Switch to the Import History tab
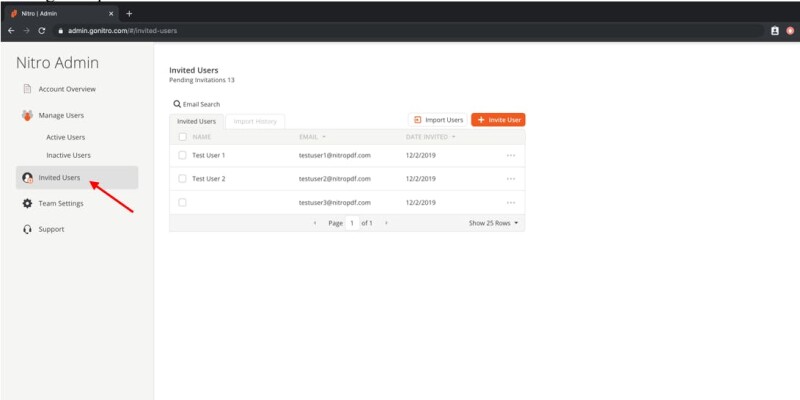This screenshot has width=800, height=400. (255, 121)
